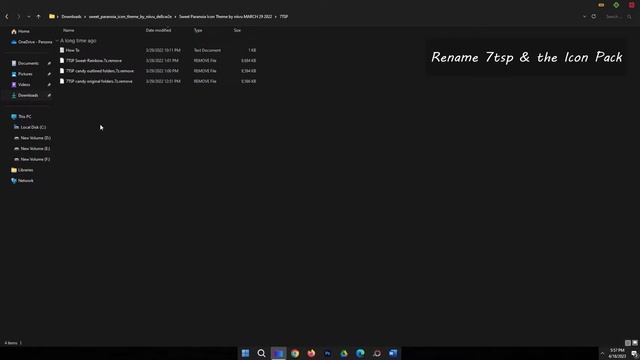Switch to large icons view in status bar
The width and height of the screenshot is (640, 360).
635,343
